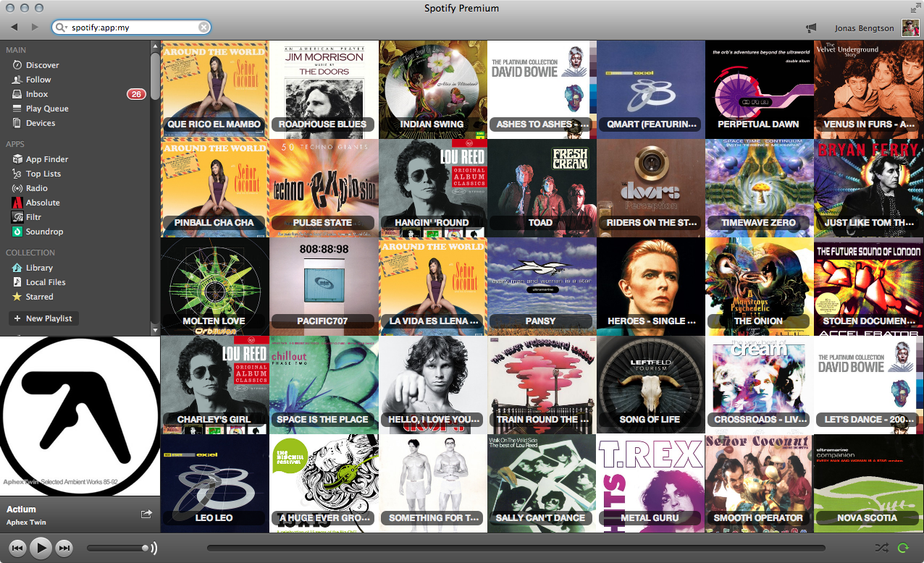Click sidebar scrollbar down arrow

click(x=154, y=330)
